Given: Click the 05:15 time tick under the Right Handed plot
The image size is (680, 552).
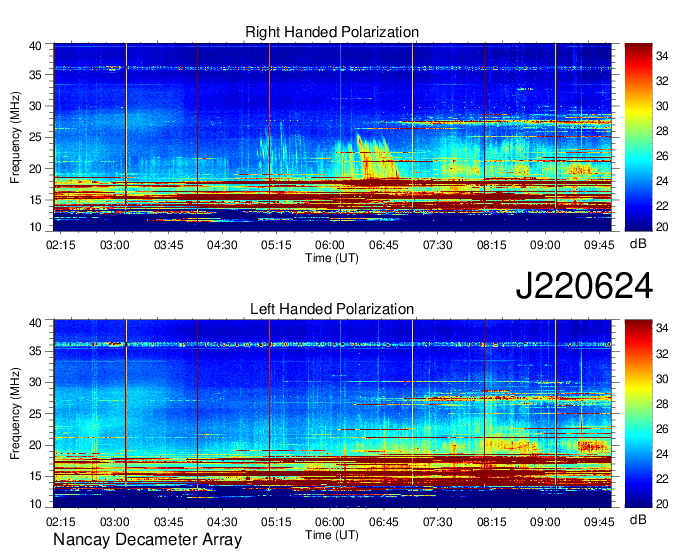Looking at the screenshot, I should (276, 245).
